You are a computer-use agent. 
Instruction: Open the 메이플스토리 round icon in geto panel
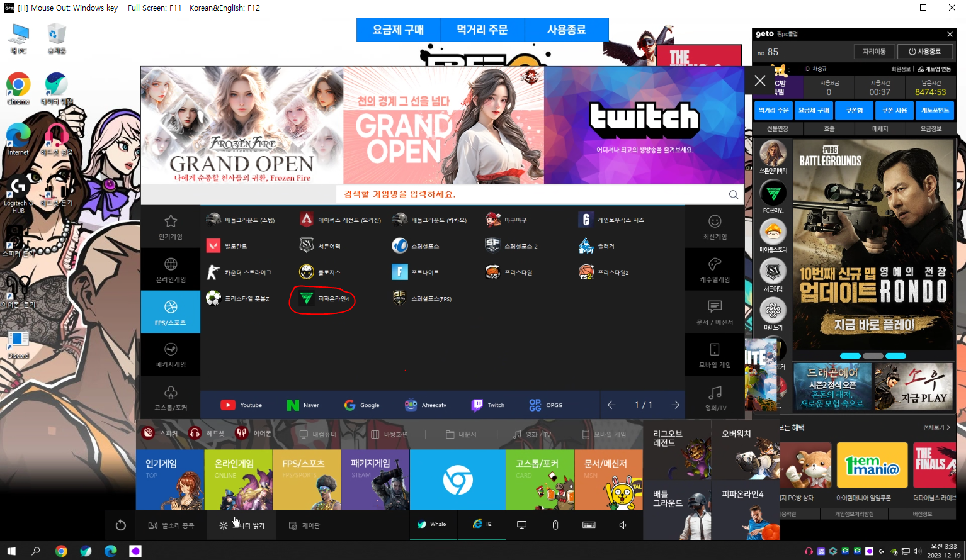click(773, 233)
